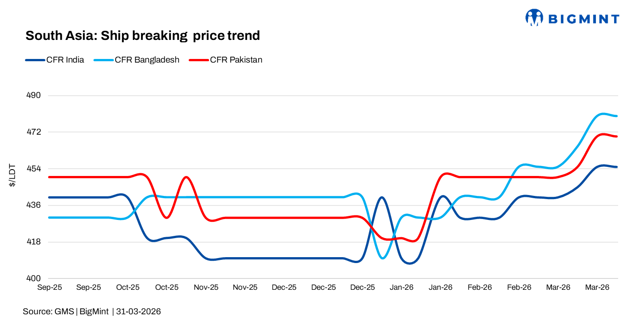Image resolution: width=644 pixels, height=322 pixels.
Task: Toggle the CFR India series legend label
Action: click(x=65, y=60)
